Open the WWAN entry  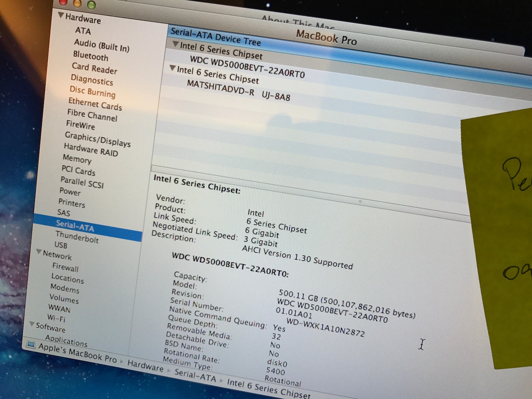(x=59, y=309)
